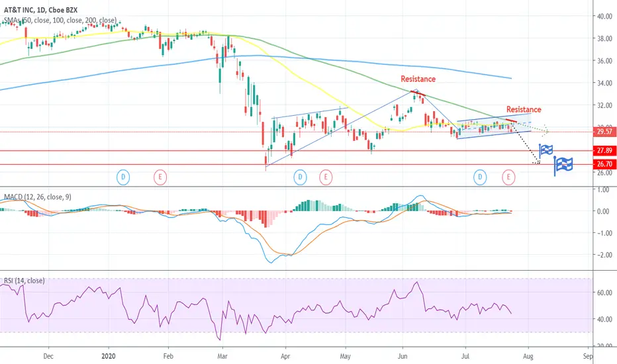The height and width of the screenshot is (364, 617).
Task: Click the Jun label on time axis
Action: tap(403, 356)
